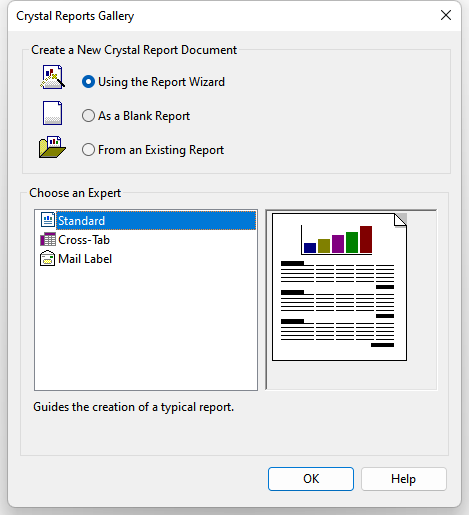Screen dimensions: 469x515
Task: Click the report preview thumbnail page
Action: [339, 287]
